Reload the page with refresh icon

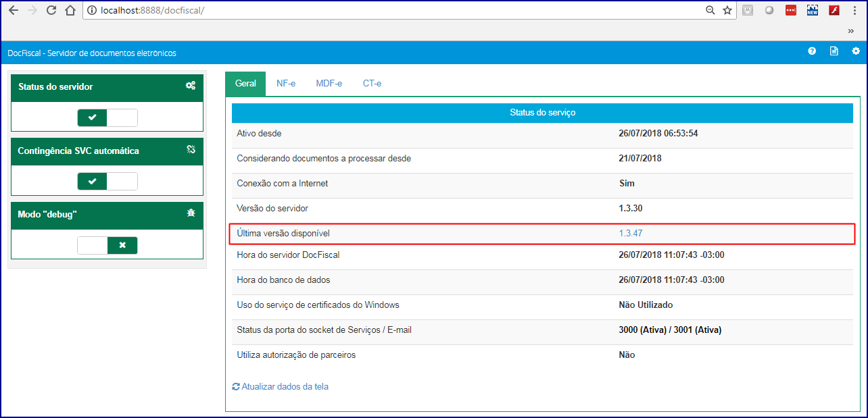(x=51, y=10)
